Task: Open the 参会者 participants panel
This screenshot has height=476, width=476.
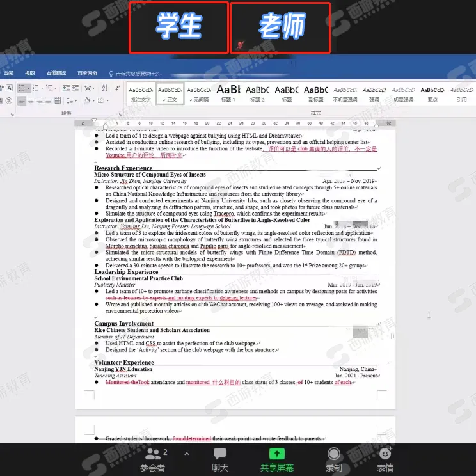Action: [153, 460]
